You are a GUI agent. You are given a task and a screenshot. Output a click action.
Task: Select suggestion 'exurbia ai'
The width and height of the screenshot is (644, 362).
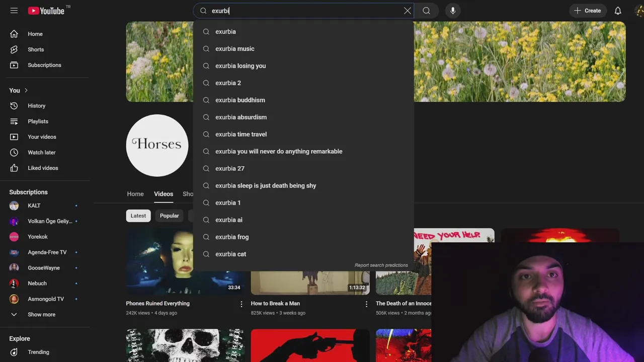click(303, 220)
